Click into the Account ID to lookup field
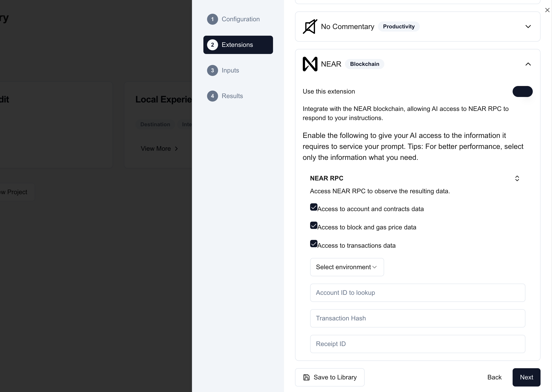Screen dimensions: 552x392 tap(417, 293)
